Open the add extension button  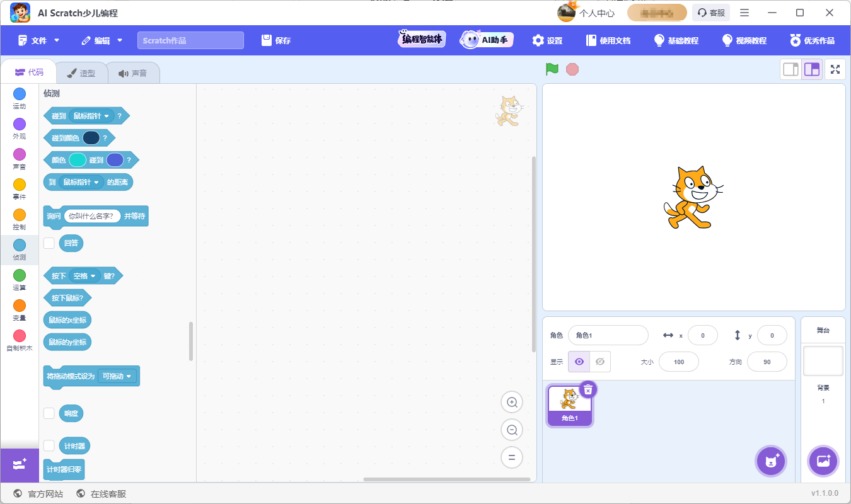click(x=20, y=464)
